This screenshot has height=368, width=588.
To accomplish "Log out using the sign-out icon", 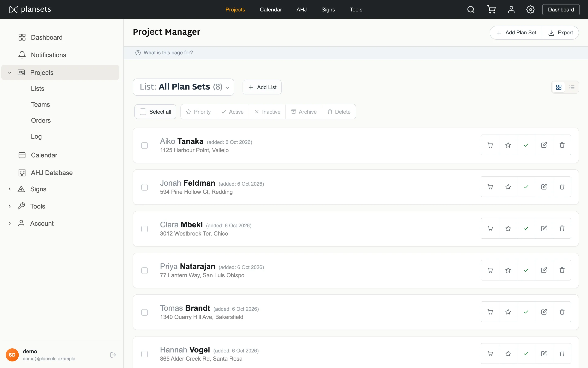I will tap(113, 355).
